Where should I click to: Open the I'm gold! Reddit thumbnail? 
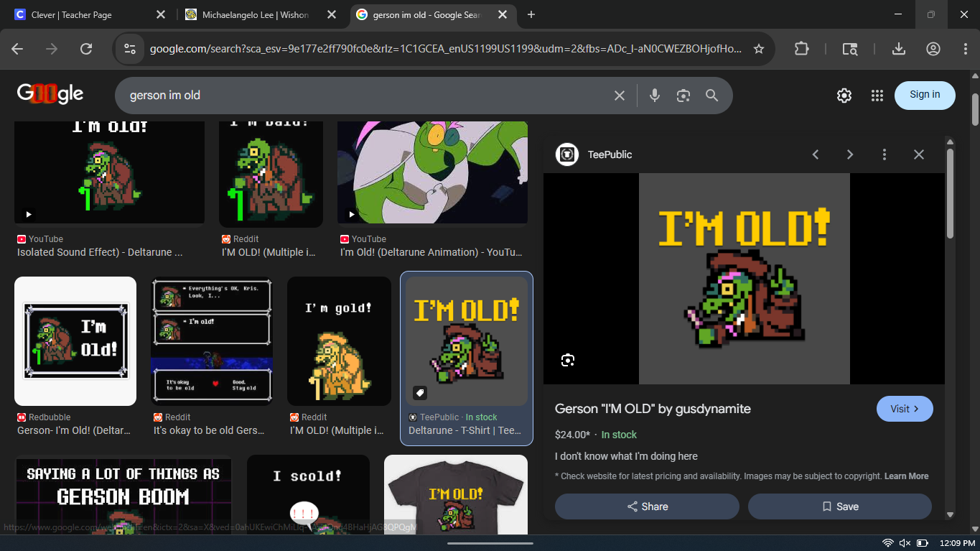click(x=340, y=341)
